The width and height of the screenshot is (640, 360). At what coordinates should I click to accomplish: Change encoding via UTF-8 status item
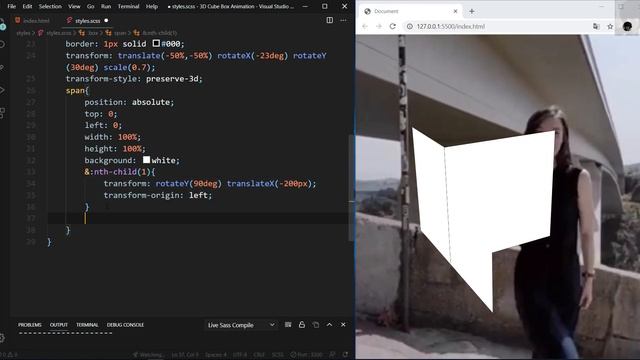(241, 355)
